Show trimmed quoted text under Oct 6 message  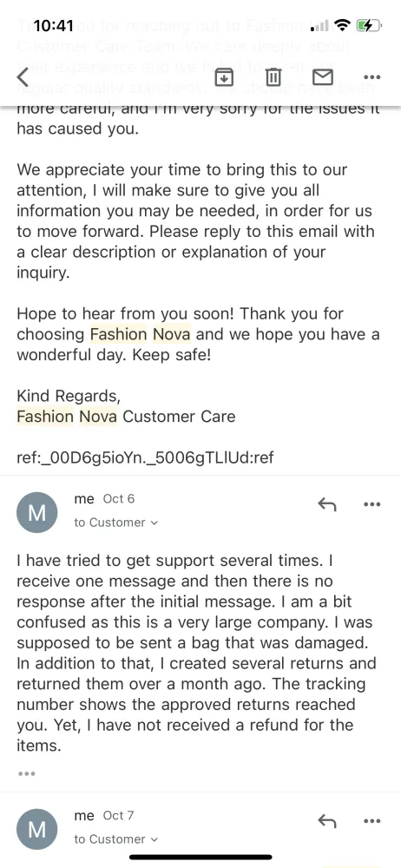pyautogui.click(x=27, y=773)
